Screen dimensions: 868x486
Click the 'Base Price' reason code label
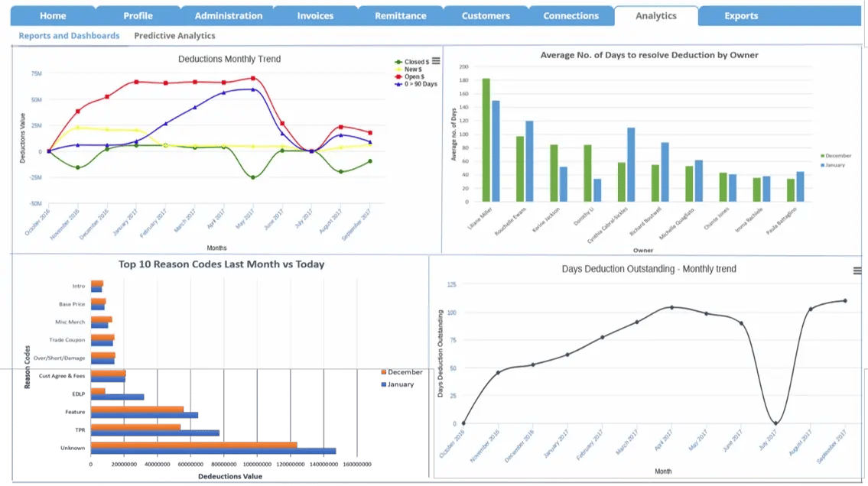coord(72,304)
